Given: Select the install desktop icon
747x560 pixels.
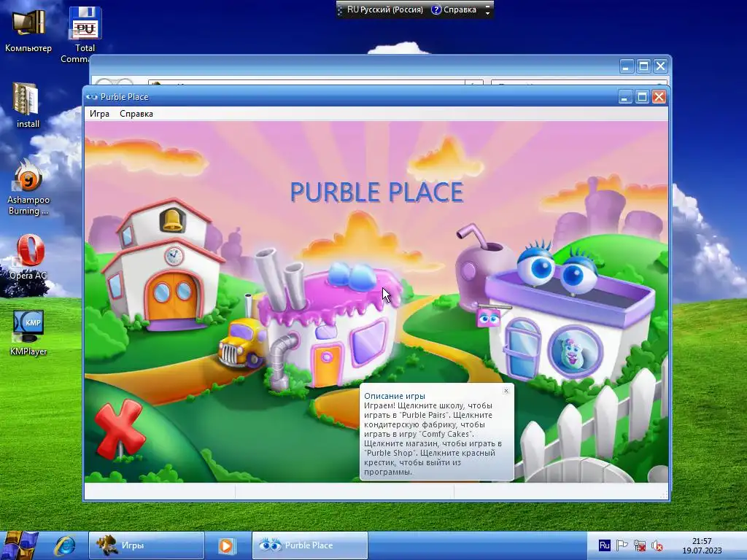Looking at the screenshot, I should point(28,105).
